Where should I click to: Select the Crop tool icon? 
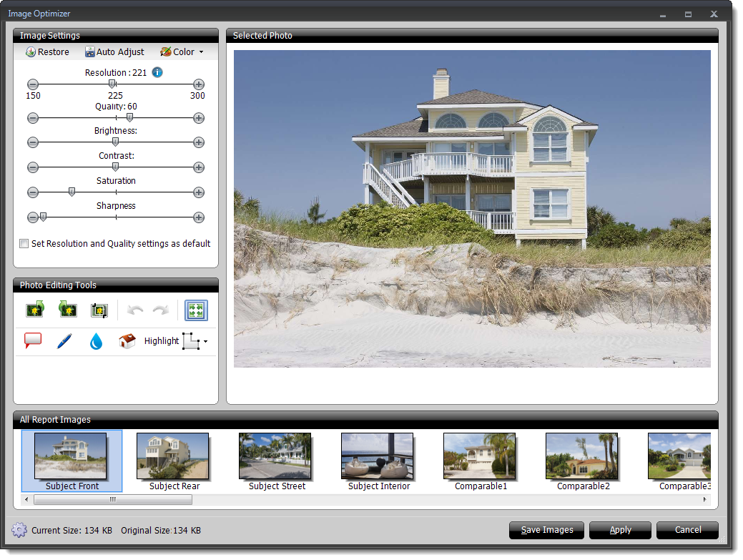(x=99, y=310)
